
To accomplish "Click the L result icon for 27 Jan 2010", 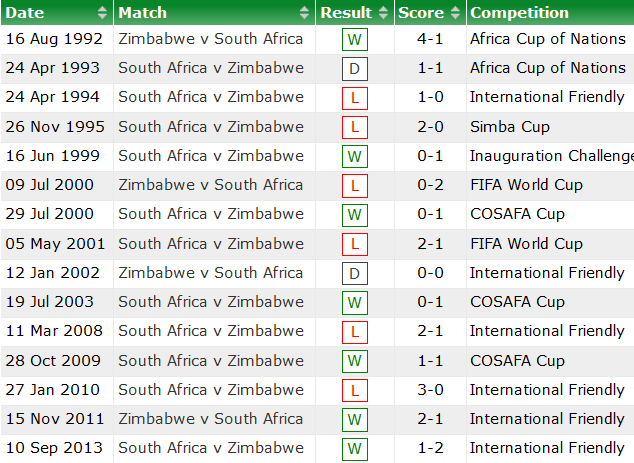I will tap(354, 391).
